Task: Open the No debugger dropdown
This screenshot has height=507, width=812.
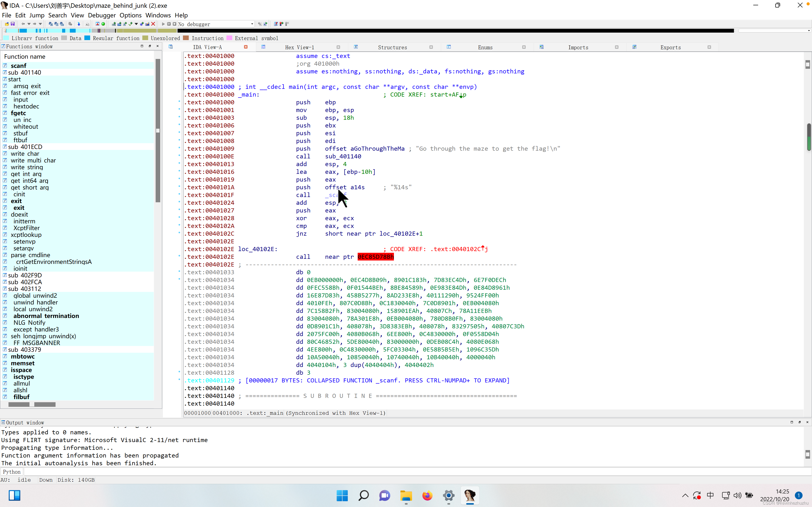Action: (252, 24)
